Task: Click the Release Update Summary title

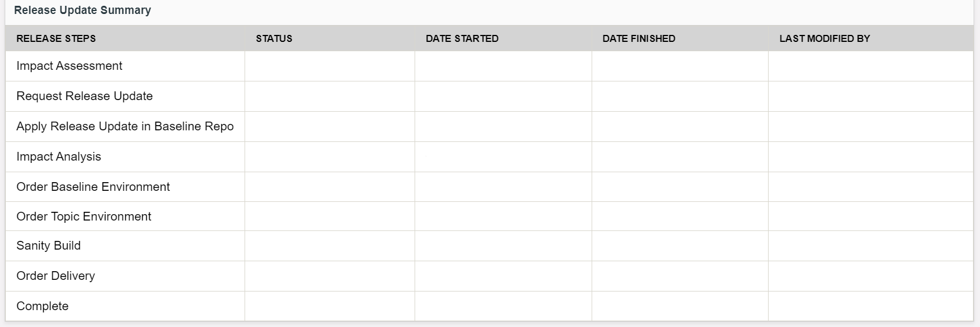Action: [82, 10]
